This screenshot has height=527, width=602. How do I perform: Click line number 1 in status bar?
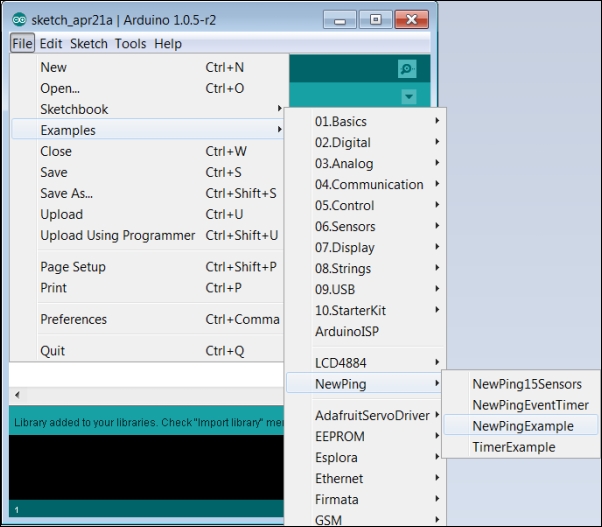point(17,510)
